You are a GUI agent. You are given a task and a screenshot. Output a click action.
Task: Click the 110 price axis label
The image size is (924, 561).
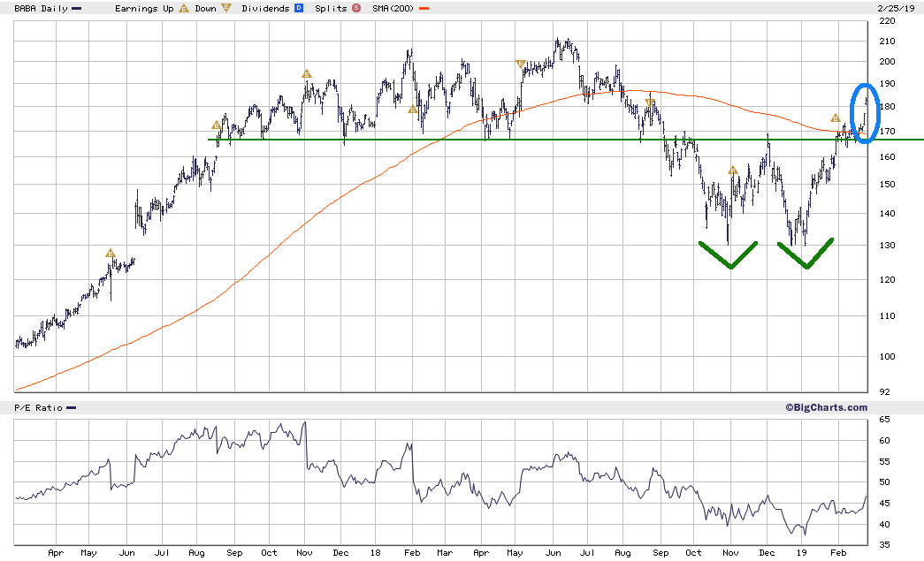(x=887, y=316)
